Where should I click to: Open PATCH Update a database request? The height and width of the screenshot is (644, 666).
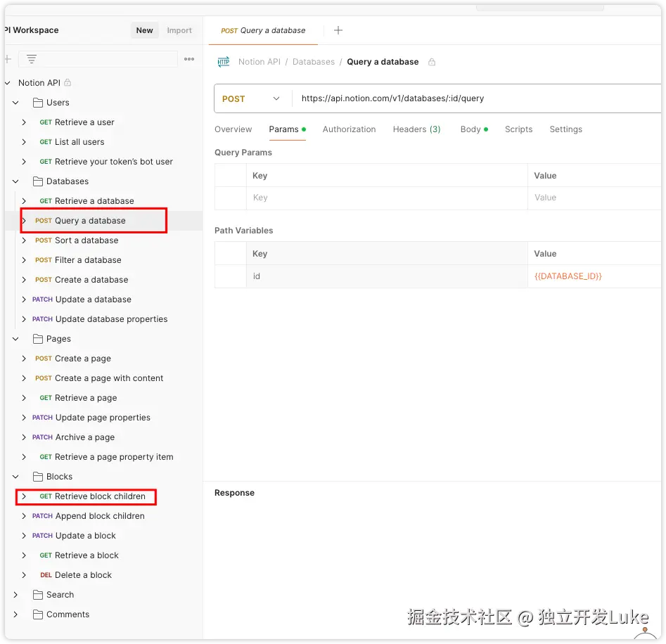pyautogui.click(x=82, y=300)
